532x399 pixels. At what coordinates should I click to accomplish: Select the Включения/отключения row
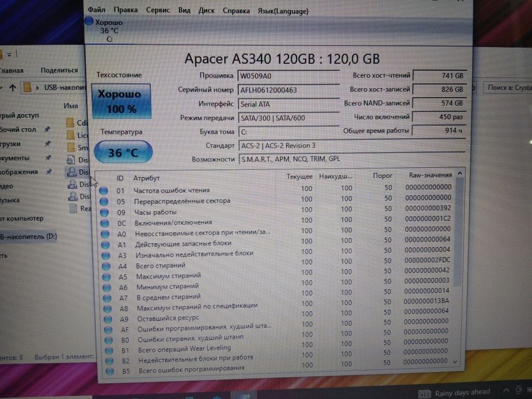(x=277, y=221)
